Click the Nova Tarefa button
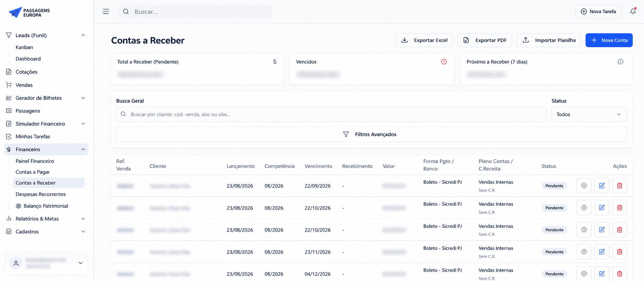This screenshot has height=281, width=644. (598, 12)
